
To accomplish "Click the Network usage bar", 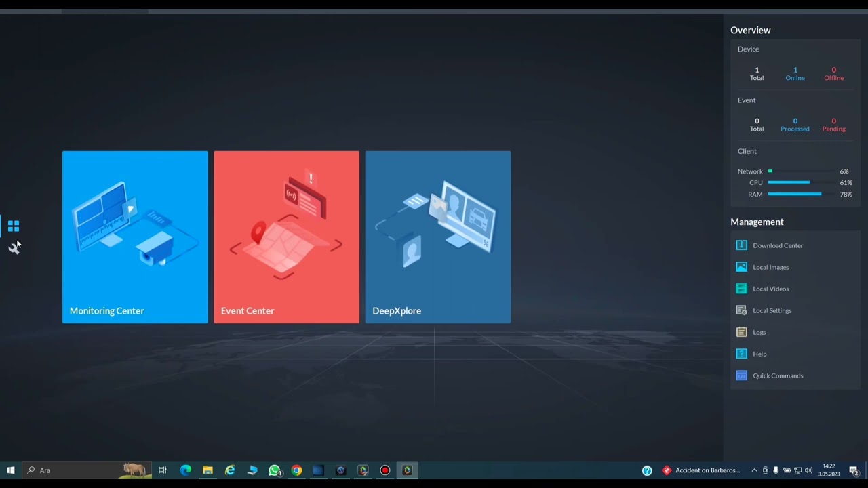I will (x=802, y=171).
